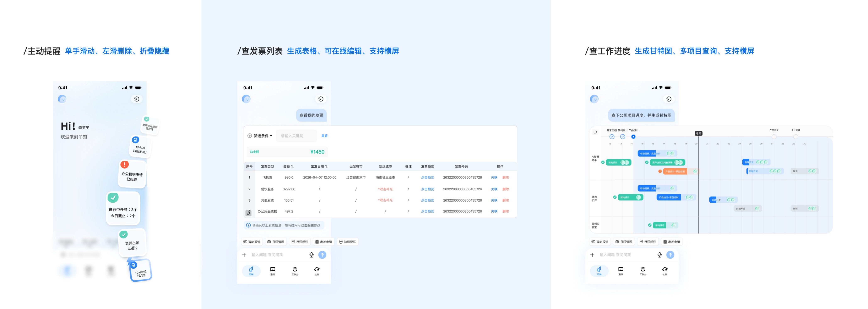Click the 知识记忆 chip
This screenshot has height=309, width=868.
click(347, 242)
